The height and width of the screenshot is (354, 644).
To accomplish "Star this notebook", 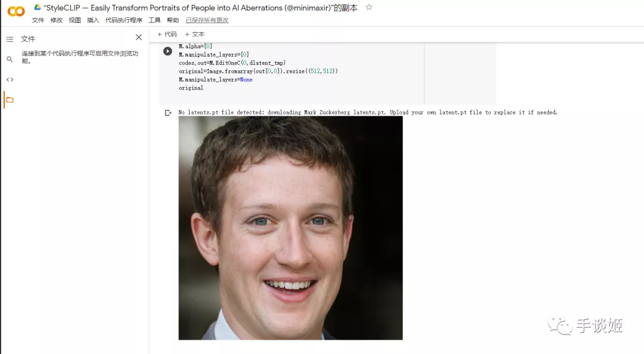I will click(x=369, y=7).
